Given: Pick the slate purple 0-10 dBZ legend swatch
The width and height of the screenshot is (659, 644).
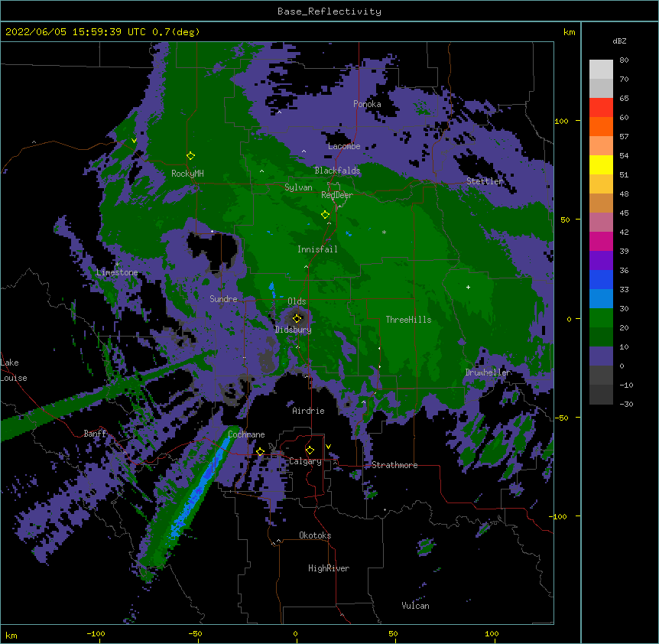Looking at the screenshot, I should tap(601, 356).
